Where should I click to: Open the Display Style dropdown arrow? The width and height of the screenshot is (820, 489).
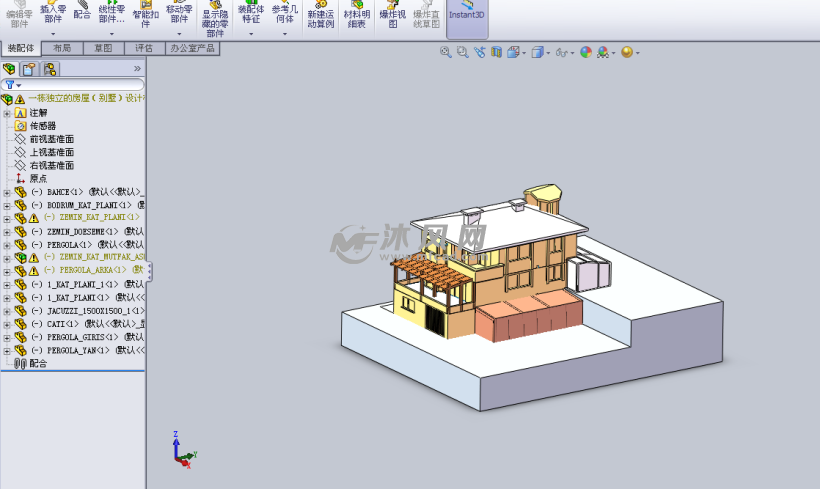point(548,53)
